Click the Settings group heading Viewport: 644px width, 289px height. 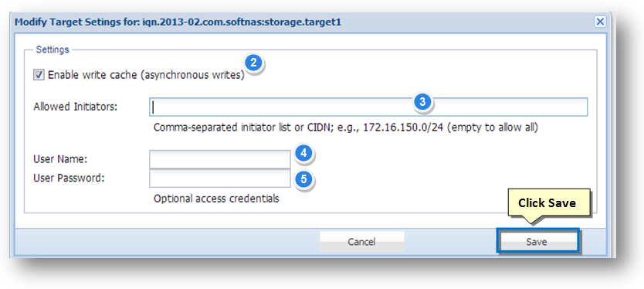point(53,49)
